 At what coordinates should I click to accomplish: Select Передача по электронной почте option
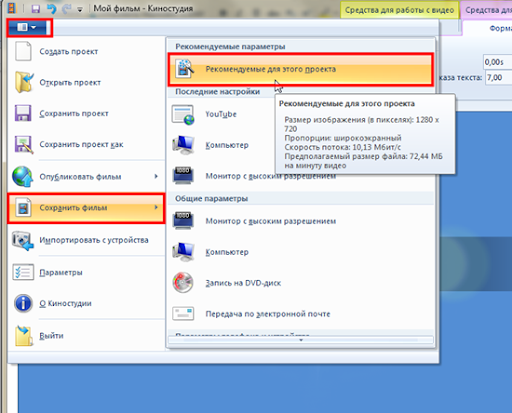301,314
